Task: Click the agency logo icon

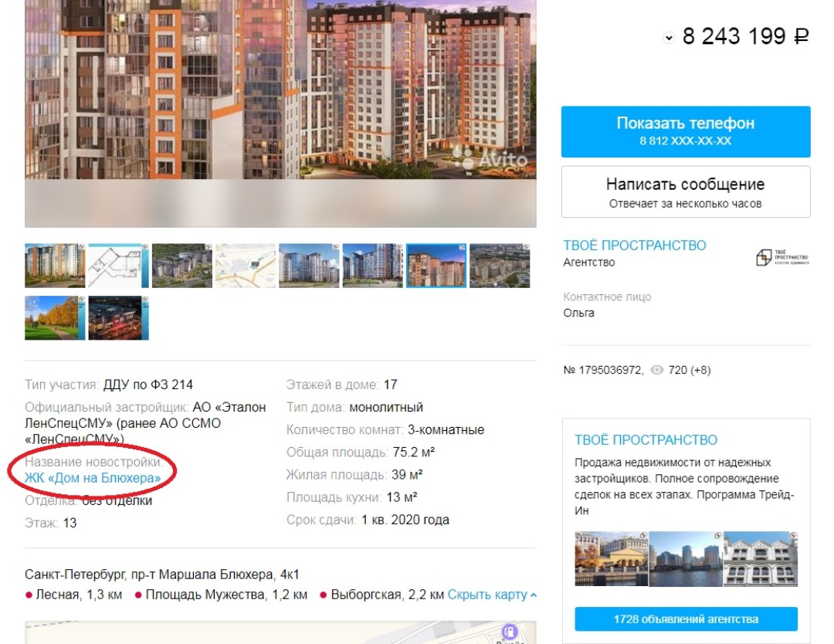Action: click(782, 257)
